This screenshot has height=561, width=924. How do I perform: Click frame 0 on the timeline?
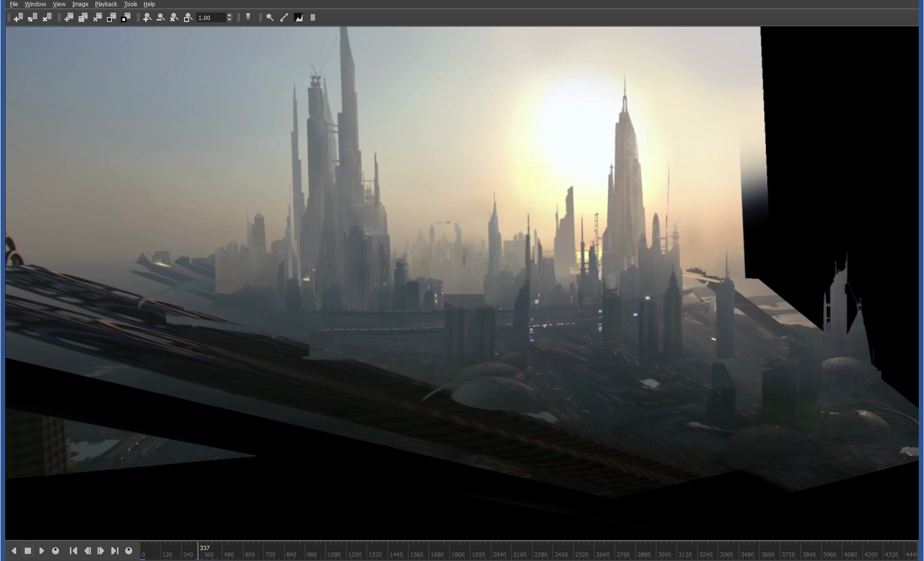143,554
